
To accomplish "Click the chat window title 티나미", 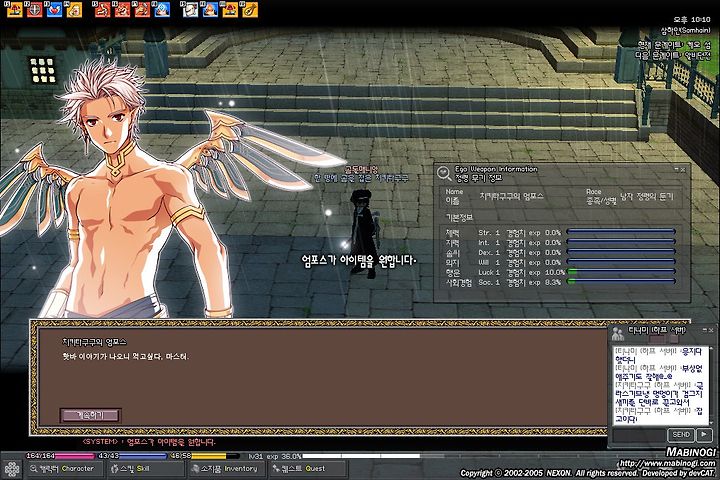I will pyautogui.click(x=657, y=330).
